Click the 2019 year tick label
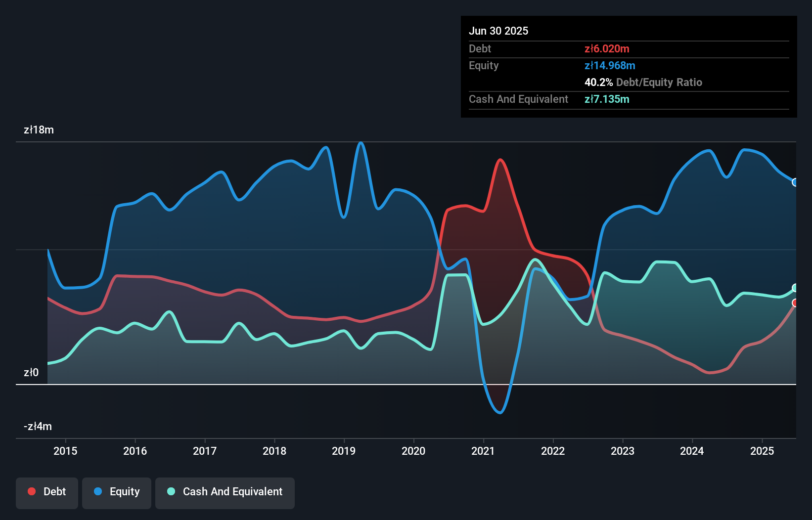This screenshot has height=520, width=812. (x=344, y=451)
